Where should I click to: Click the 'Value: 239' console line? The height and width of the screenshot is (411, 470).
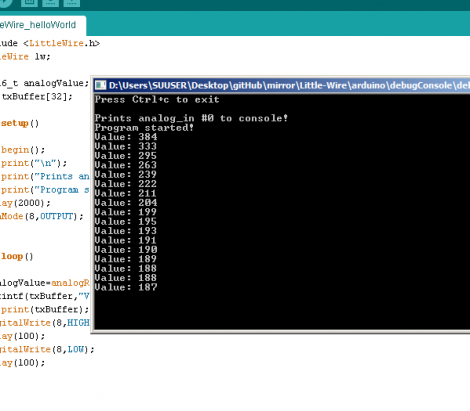pyautogui.click(x=126, y=175)
